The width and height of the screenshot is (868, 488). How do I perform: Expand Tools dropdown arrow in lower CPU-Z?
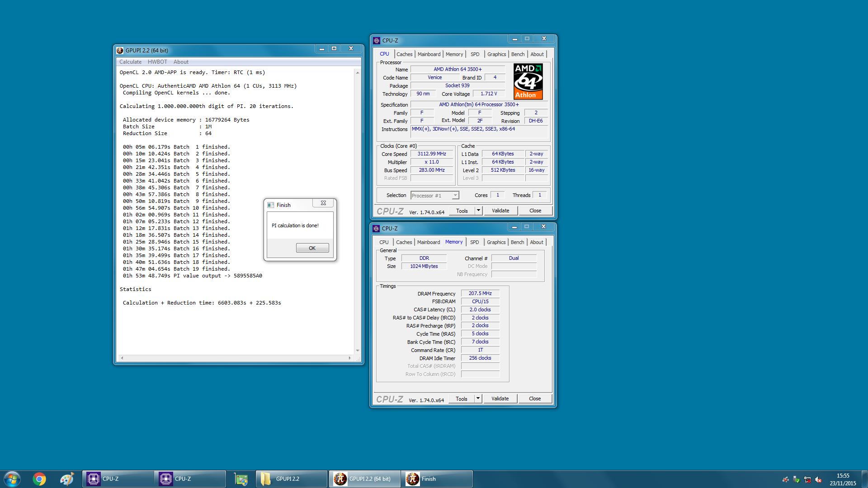pyautogui.click(x=478, y=399)
